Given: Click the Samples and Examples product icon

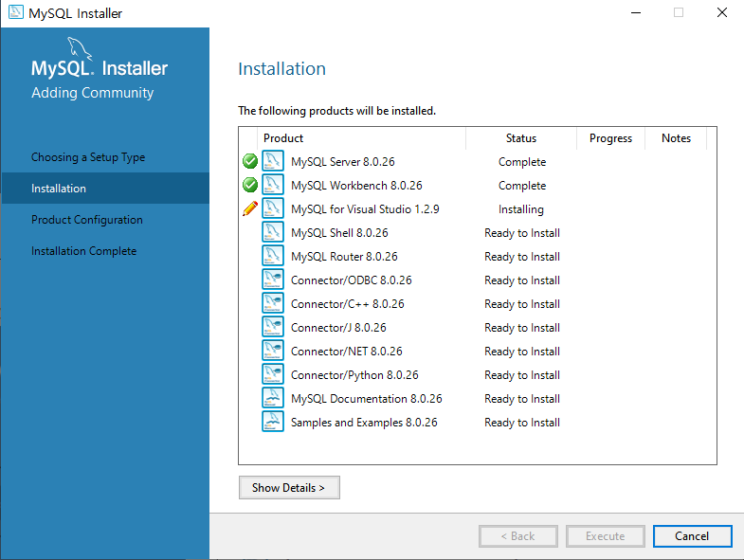Looking at the screenshot, I should click(x=273, y=422).
